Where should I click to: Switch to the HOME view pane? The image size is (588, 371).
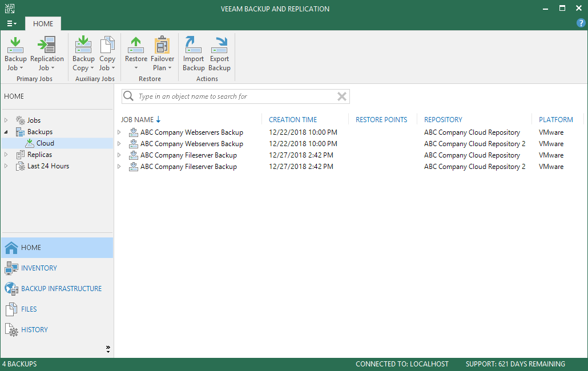click(x=57, y=247)
